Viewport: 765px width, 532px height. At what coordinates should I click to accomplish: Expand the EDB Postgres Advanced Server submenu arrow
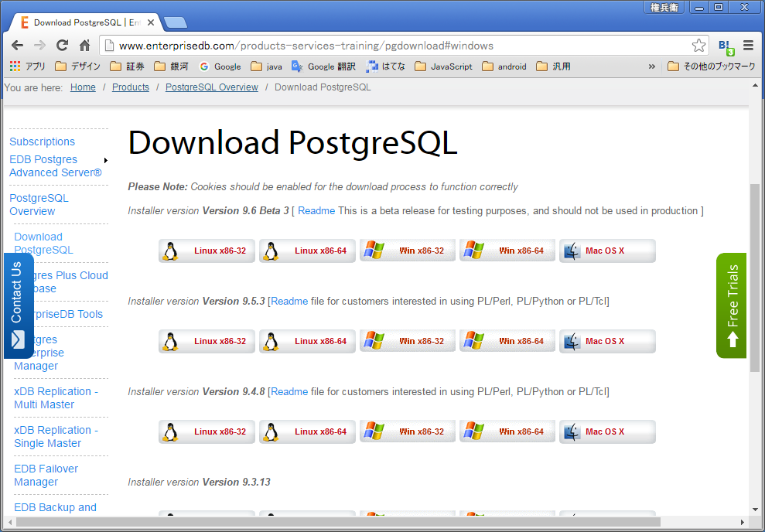coord(106,160)
